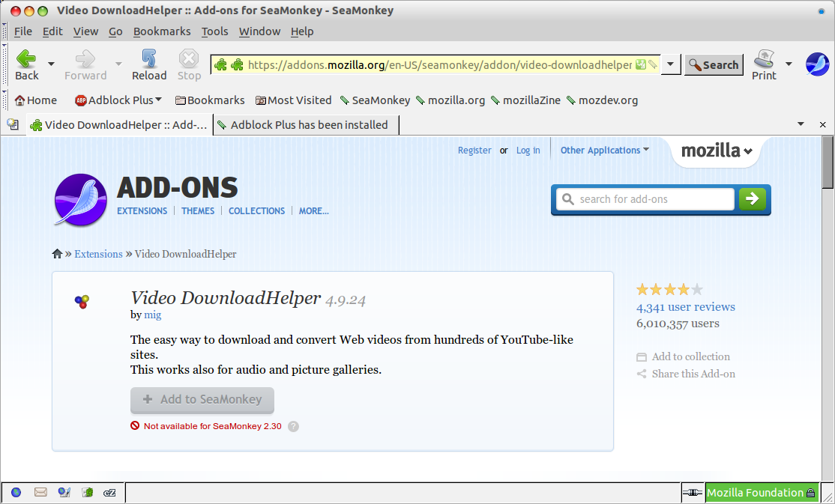
Task: Switch to the Video DownloadHelper tab
Action: pyautogui.click(x=119, y=125)
